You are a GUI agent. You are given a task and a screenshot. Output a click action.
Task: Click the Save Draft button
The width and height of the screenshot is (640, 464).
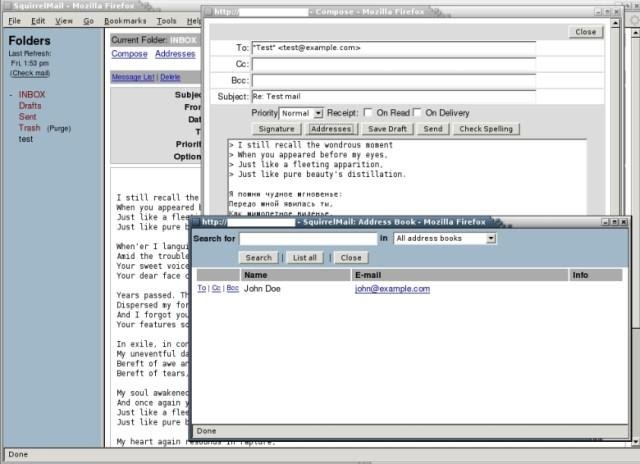pos(388,129)
